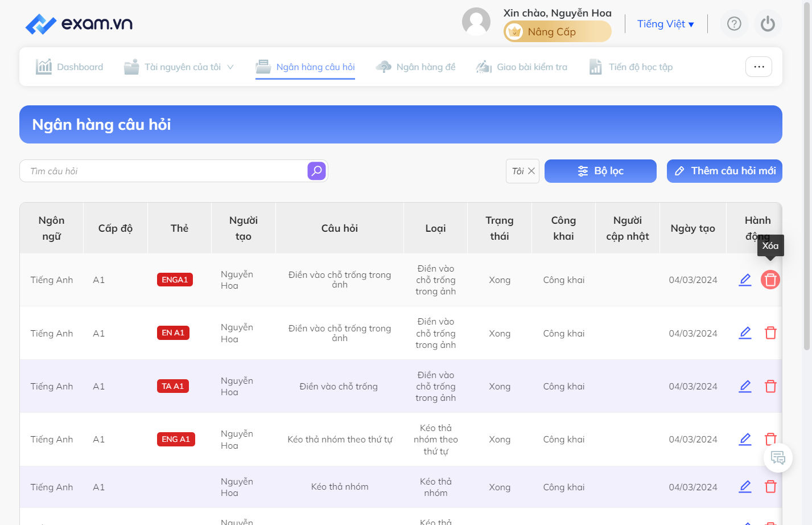
Task: Open the help question mark icon
Action: (734, 24)
